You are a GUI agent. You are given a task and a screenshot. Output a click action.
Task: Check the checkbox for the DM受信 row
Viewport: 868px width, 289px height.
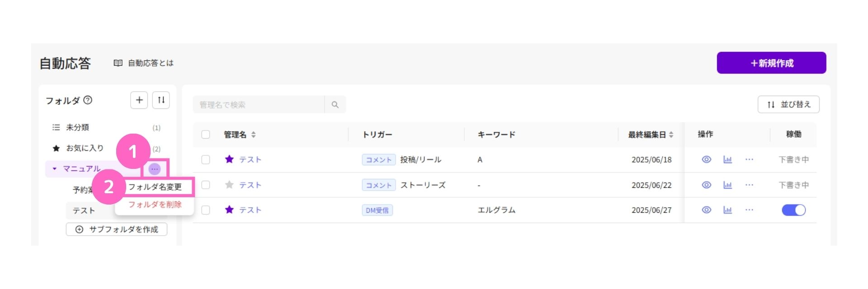[206, 210]
